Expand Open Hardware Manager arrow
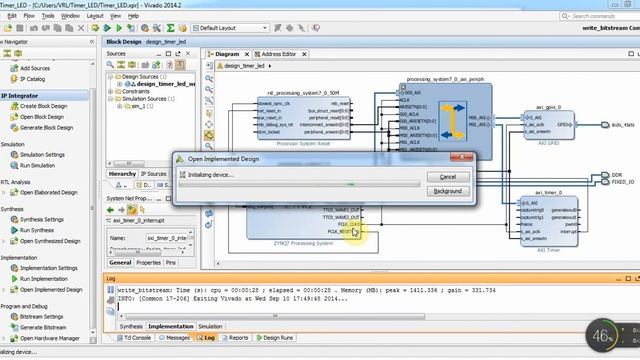 (x=4, y=338)
